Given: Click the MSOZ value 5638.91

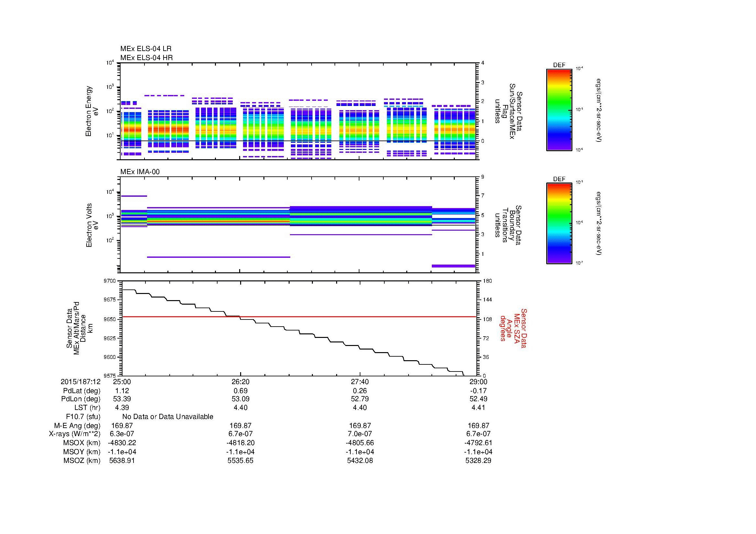Looking at the screenshot, I should [122, 460].
